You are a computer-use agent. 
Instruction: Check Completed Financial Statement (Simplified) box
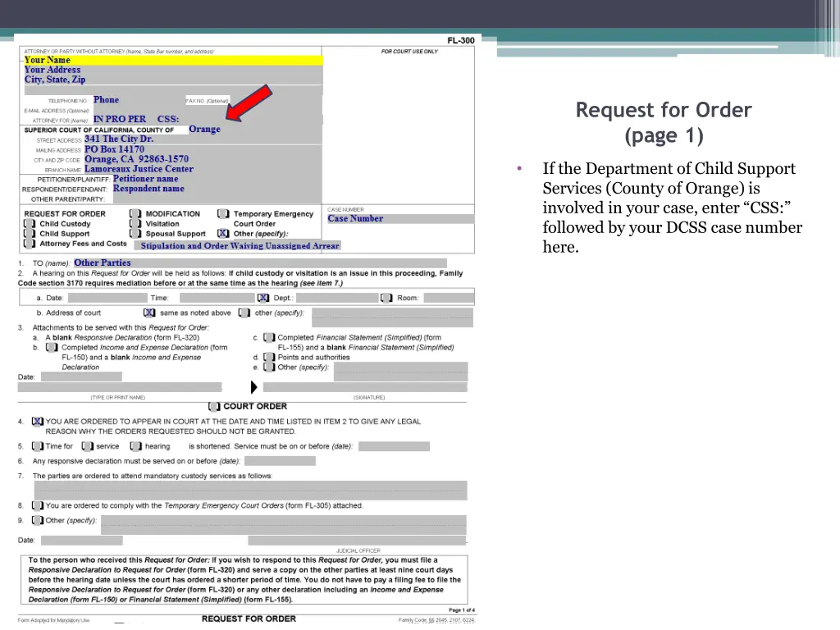[269, 337]
